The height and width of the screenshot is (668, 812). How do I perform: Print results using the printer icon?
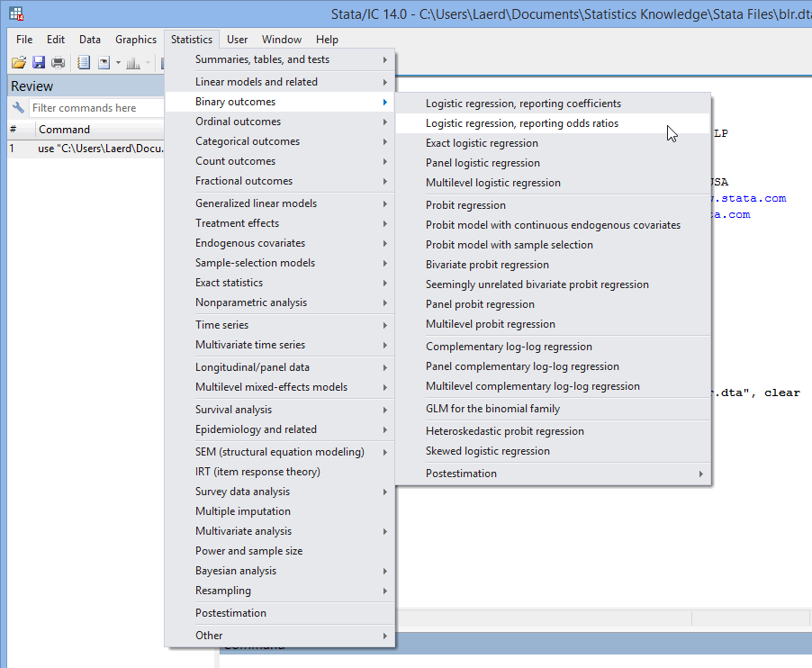(58, 61)
